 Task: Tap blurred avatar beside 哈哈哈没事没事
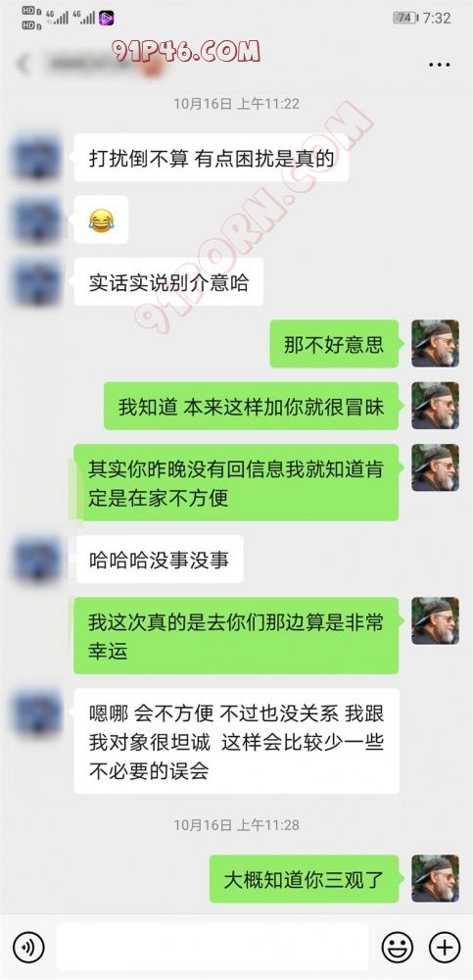pyautogui.click(x=37, y=560)
